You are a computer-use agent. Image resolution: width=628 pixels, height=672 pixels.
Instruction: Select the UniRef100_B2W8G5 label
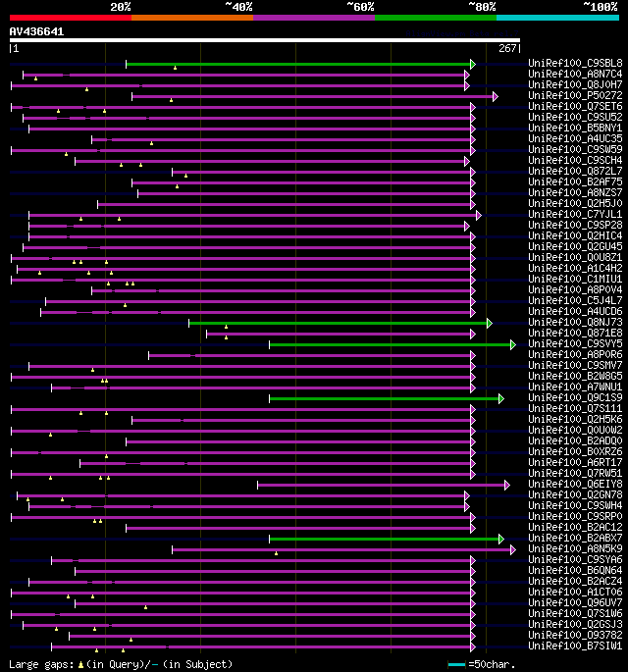pyautogui.click(x=575, y=377)
